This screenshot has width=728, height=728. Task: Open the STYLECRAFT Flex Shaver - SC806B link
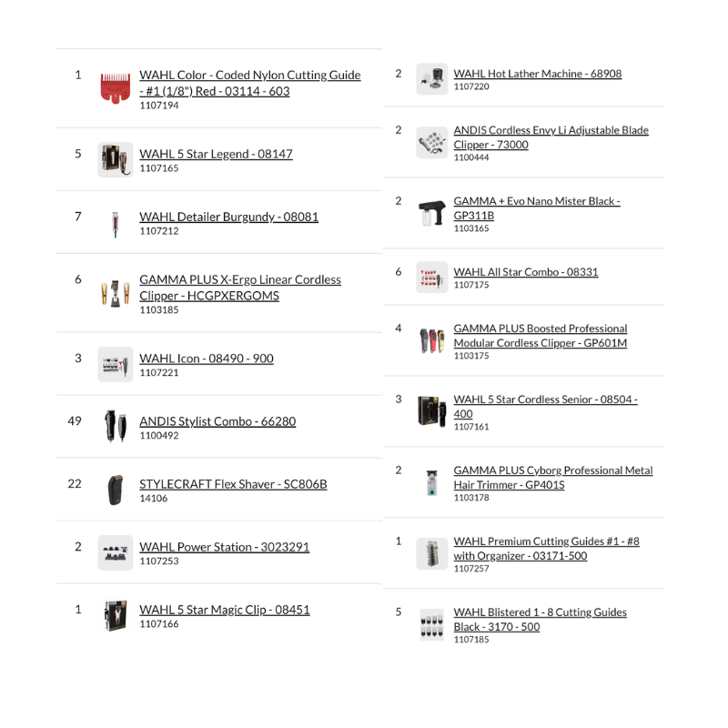tap(233, 484)
